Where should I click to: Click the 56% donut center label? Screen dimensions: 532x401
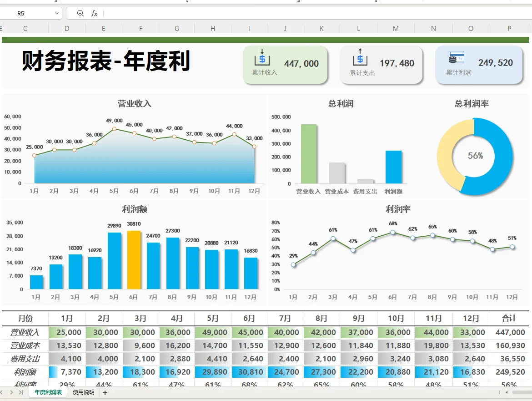(x=475, y=156)
